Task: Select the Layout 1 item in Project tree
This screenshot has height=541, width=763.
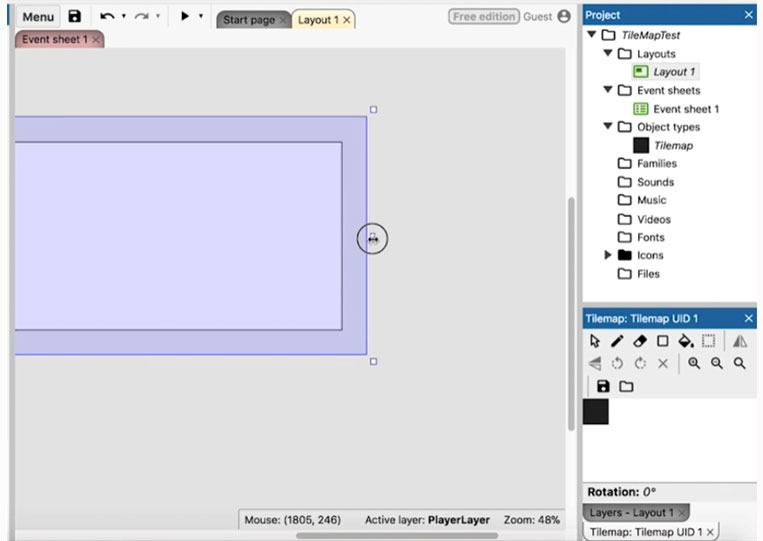Action: [x=665, y=72]
